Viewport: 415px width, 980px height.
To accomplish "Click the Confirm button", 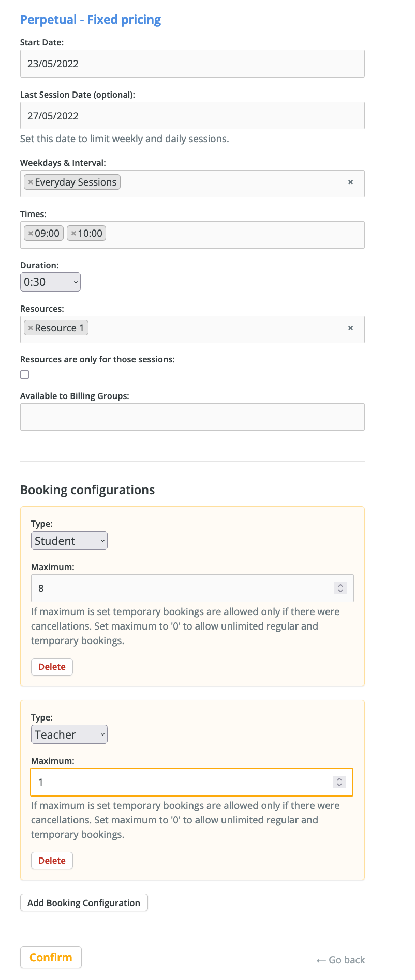I will (51, 957).
